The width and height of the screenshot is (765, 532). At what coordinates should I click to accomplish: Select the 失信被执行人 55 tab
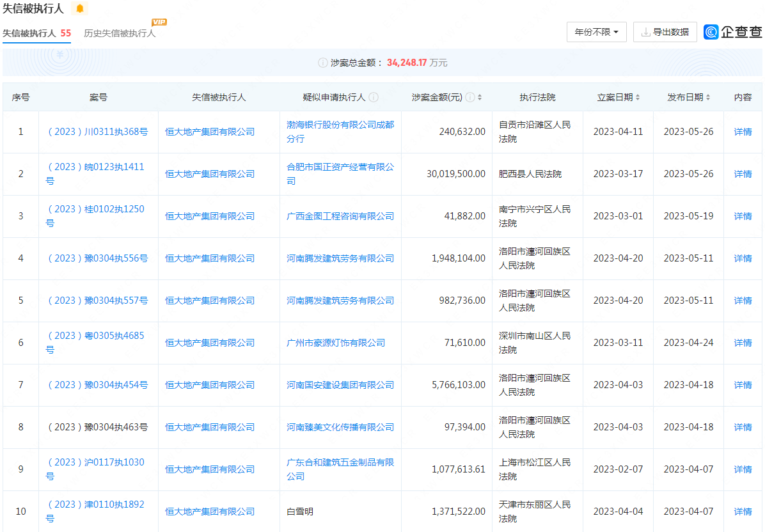[x=36, y=33]
